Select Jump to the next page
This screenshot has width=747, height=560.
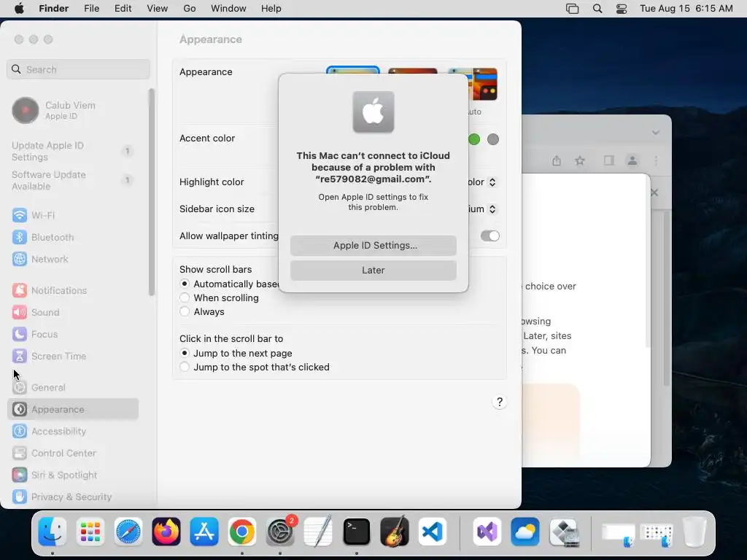(185, 354)
